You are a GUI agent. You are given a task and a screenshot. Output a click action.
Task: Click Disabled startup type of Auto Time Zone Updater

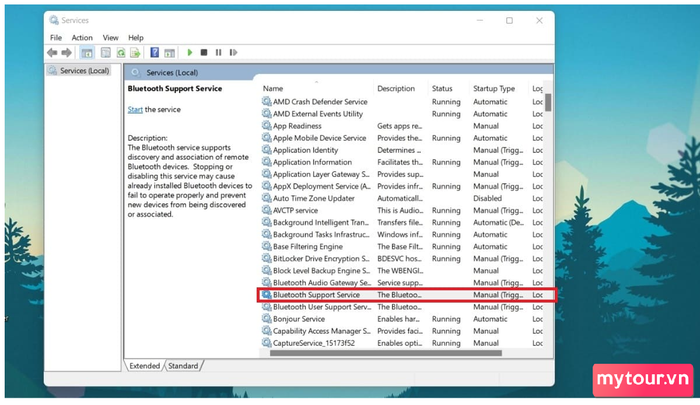pos(487,198)
